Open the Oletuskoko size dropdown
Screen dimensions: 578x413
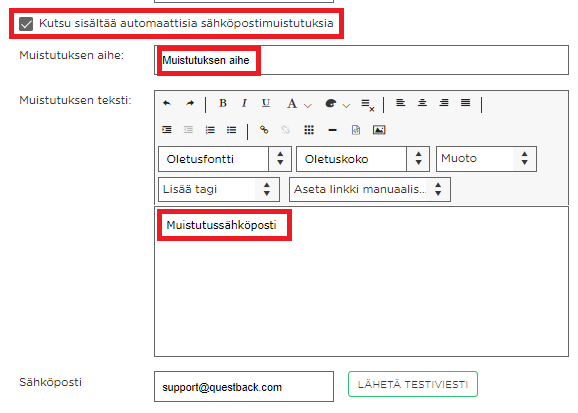coord(363,159)
